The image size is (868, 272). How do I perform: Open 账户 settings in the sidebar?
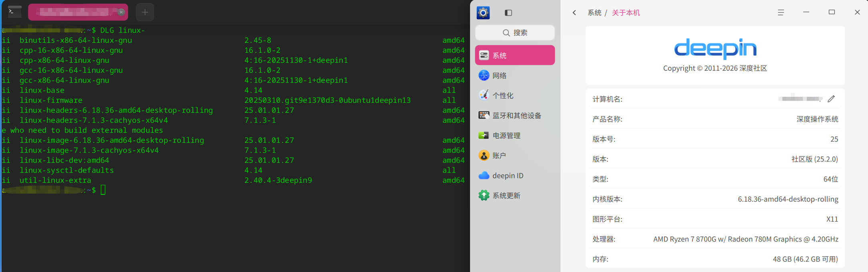(515, 155)
